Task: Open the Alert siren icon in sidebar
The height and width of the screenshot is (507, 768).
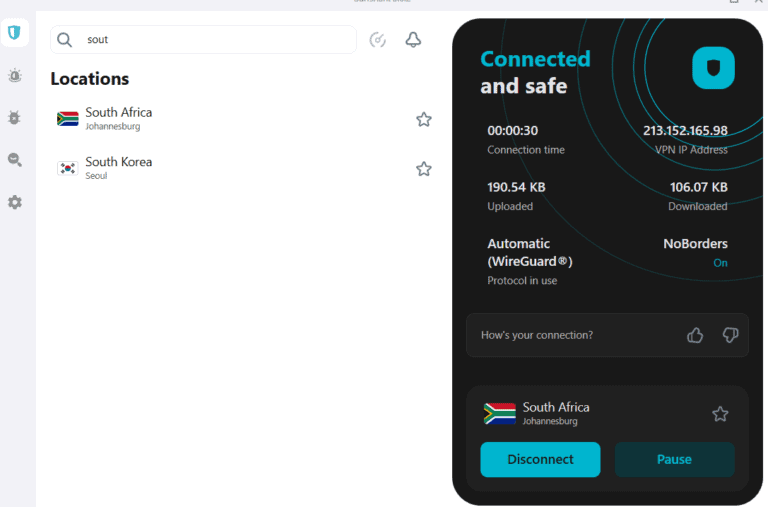Action: 14,75
